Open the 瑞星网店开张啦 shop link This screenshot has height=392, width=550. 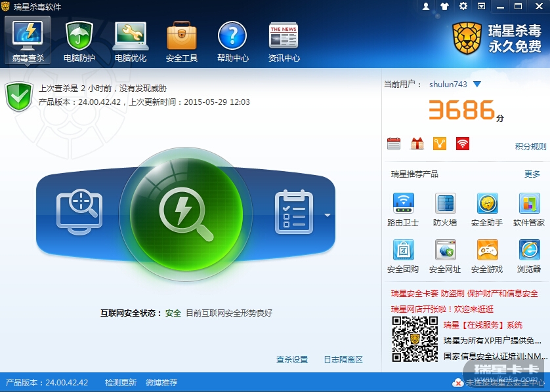[442, 309]
